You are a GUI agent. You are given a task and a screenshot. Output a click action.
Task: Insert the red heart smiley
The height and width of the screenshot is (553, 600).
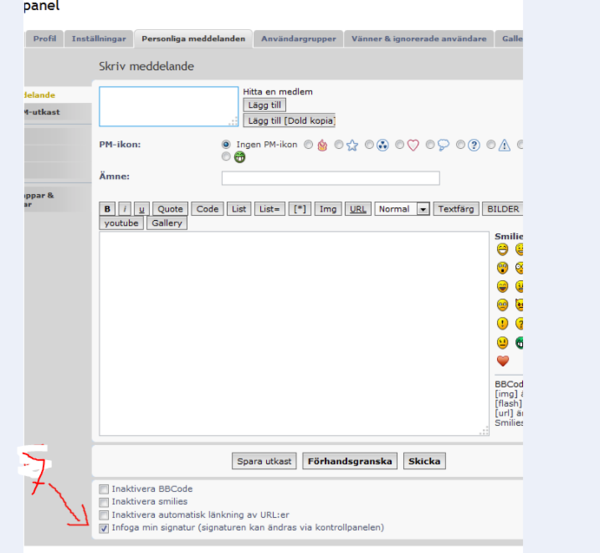tap(502, 361)
